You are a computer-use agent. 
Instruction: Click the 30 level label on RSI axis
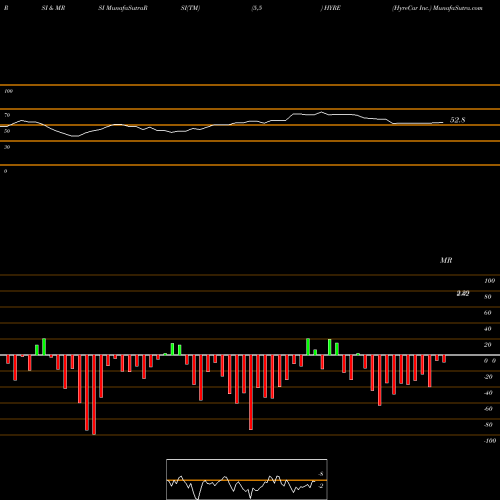[7, 147]
